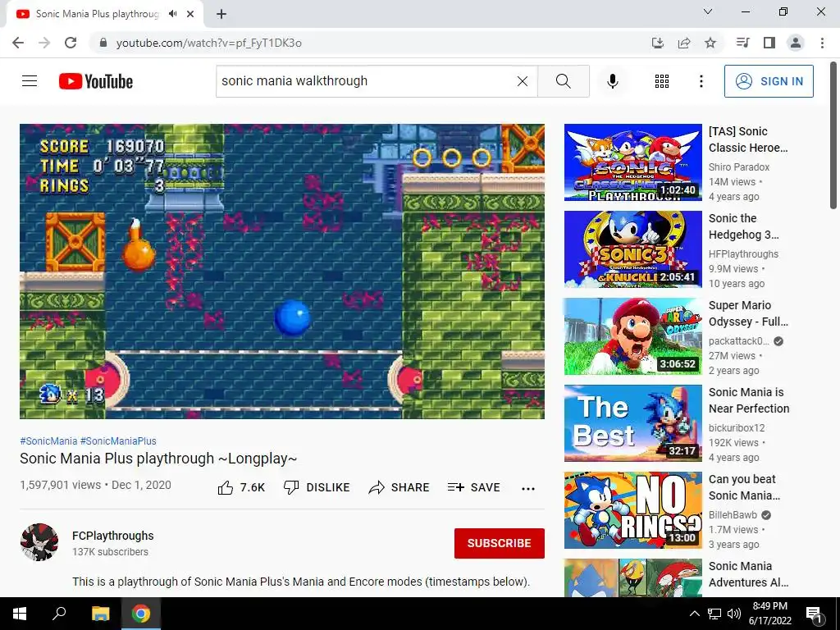
Task: Open HFPlaythroughs channel name
Action: tap(743, 254)
